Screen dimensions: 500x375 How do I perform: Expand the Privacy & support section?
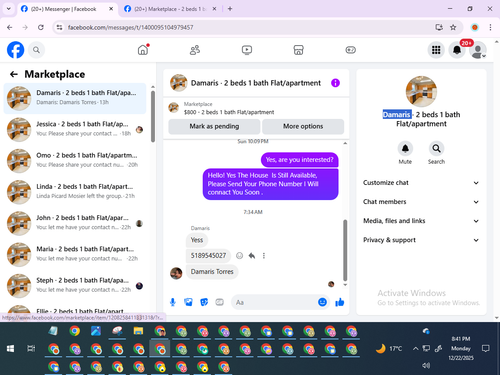point(421,240)
